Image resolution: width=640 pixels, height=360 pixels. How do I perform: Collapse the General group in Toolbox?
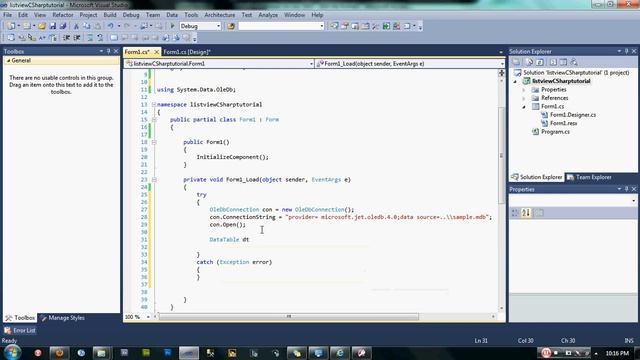click(8, 60)
